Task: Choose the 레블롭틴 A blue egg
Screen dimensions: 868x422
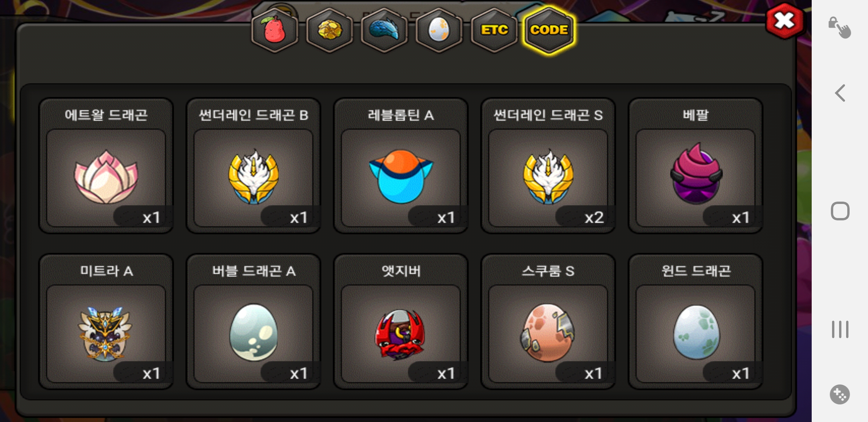Action: tap(401, 166)
